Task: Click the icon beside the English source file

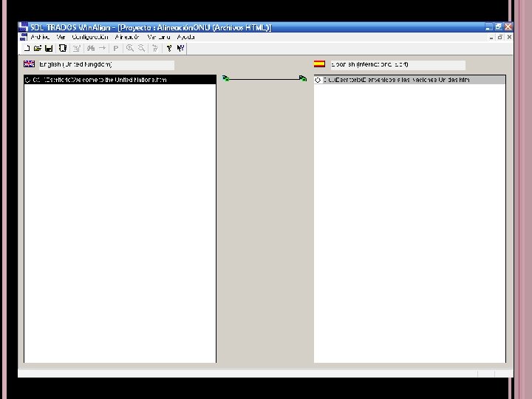Action: pos(27,80)
